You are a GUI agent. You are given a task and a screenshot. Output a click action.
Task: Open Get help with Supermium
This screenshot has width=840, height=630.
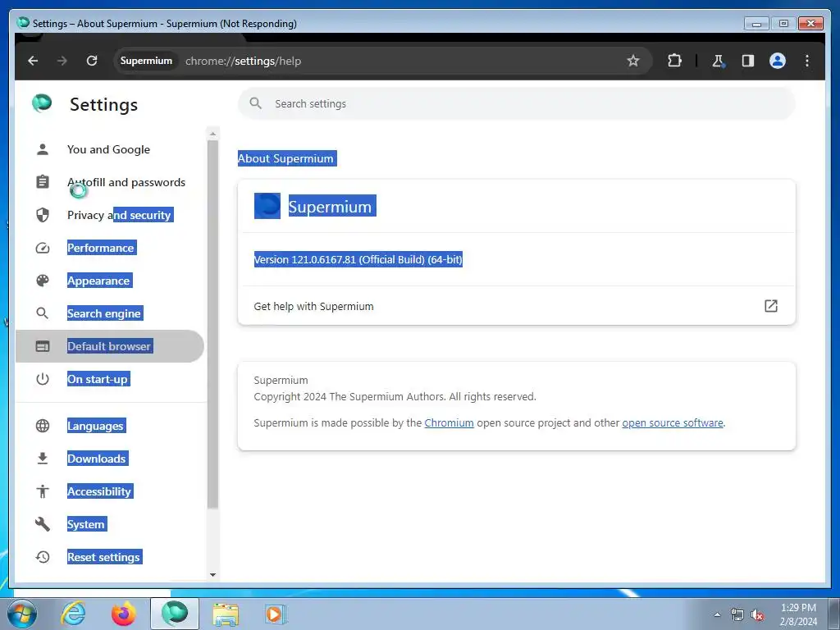[x=517, y=306]
